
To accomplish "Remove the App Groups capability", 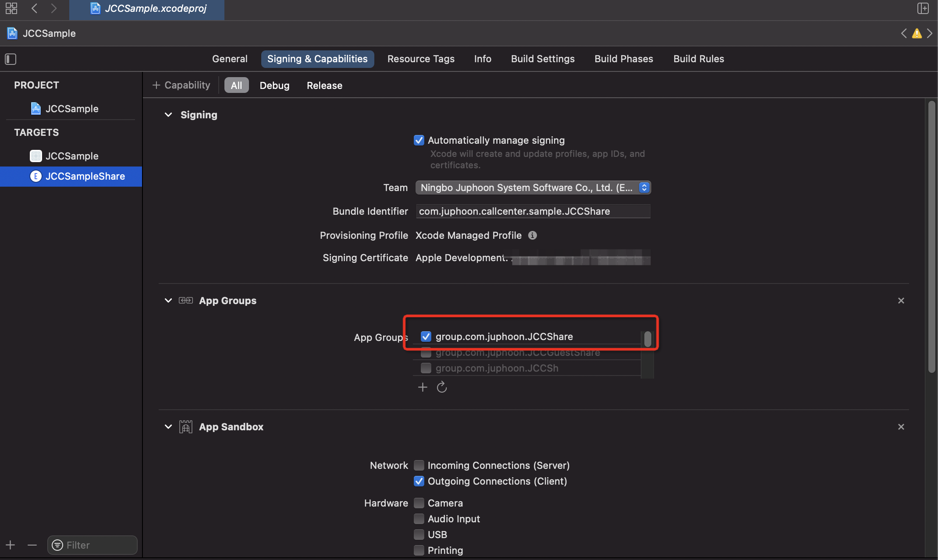I will [x=901, y=301].
